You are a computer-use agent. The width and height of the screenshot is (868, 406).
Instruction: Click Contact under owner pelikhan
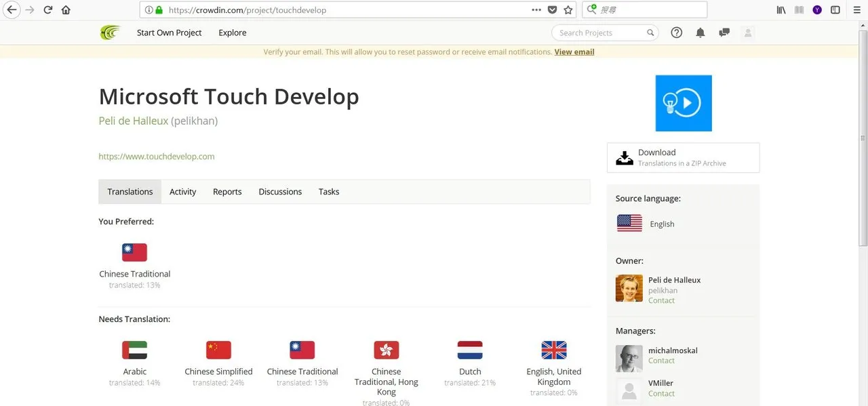pos(661,300)
